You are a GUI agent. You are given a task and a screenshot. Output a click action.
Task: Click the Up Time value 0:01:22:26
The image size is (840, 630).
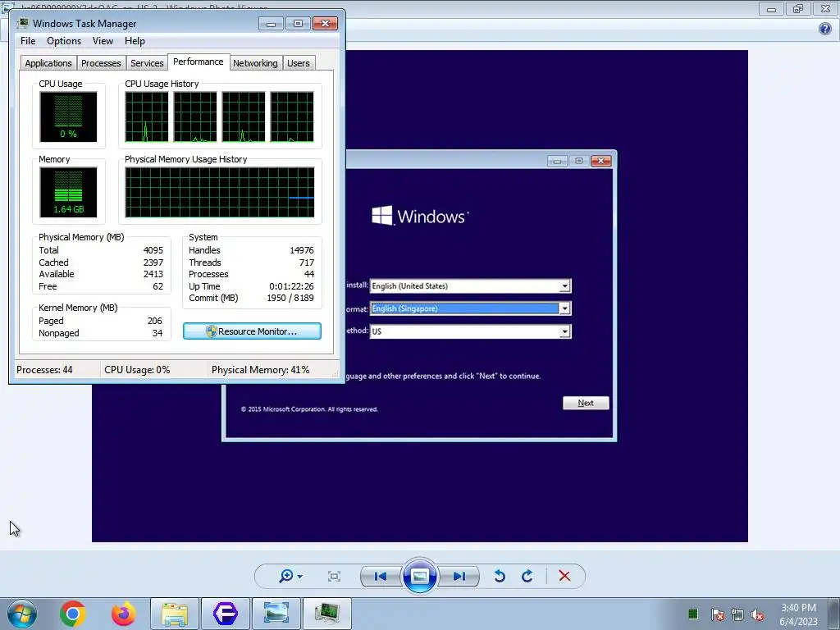[x=291, y=286]
